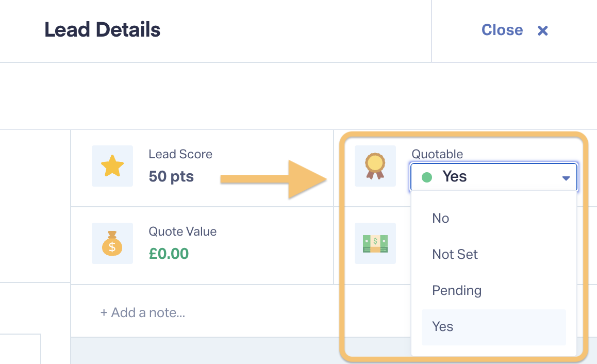This screenshot has width=597, height=364.
Task: Click the £0.00 quote value amount
Action: click(x=169, y=254)
